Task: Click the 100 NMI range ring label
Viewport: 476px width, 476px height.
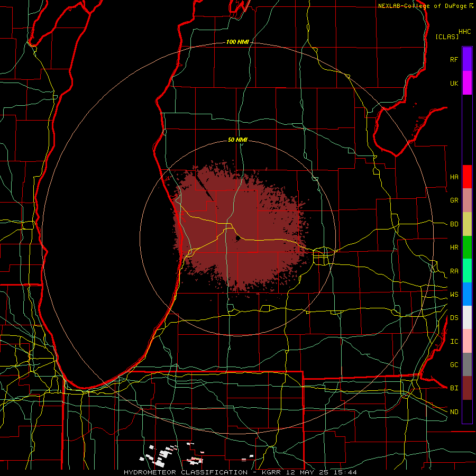Action: (237, 42)
